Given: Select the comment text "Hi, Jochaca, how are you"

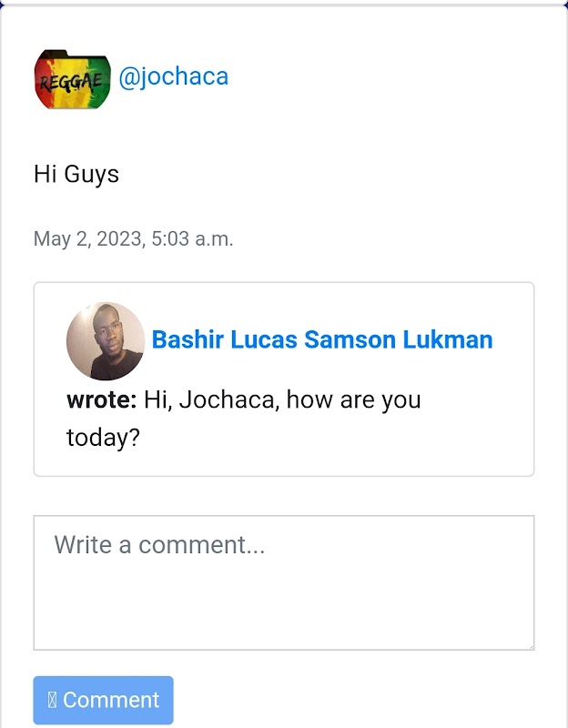Looking at the screenshot, I should pyautogui.click(x=282, y=399).
